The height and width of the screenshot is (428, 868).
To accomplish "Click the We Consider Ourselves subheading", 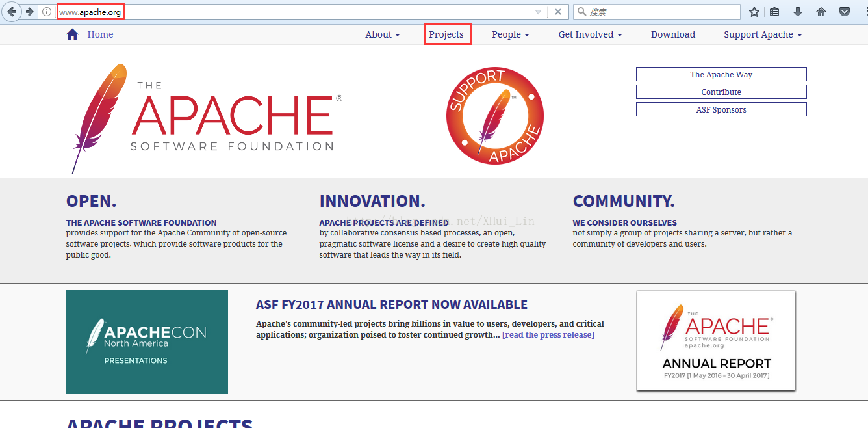I will point(625,222).
